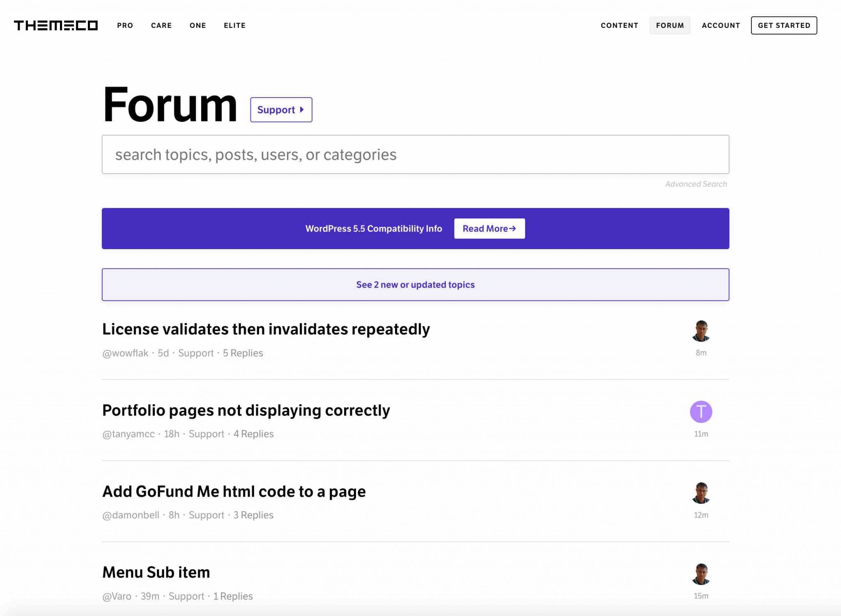Open the ELITE navigation link

coord(234,25)
